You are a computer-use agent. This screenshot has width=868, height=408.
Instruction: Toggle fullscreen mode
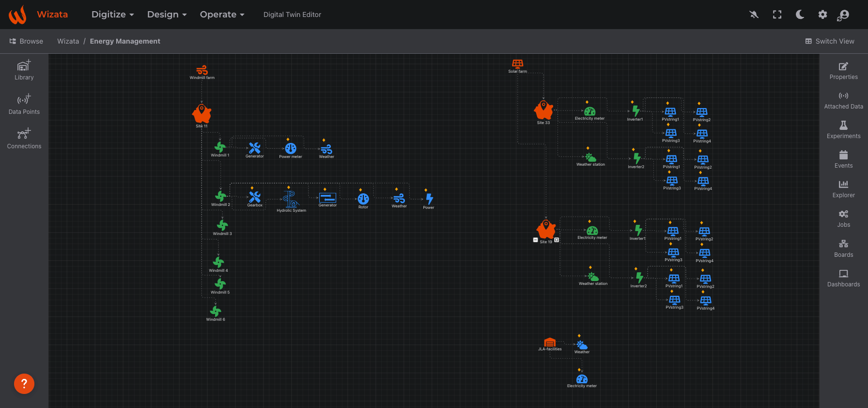tap(777, 15)
